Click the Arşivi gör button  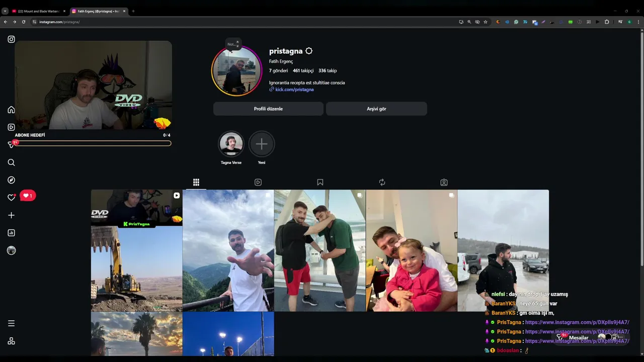pyautogui.click(x=376, y=109)
